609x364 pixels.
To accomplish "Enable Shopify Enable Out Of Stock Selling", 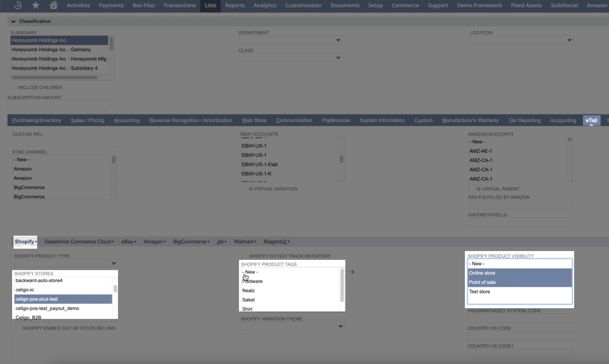I will [x=17, y=327].
